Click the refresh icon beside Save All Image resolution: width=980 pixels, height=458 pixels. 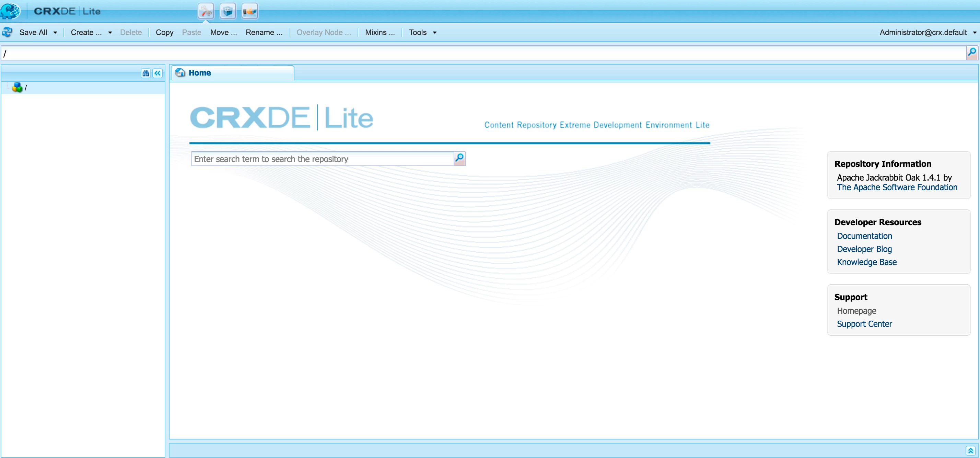point(7,32)
